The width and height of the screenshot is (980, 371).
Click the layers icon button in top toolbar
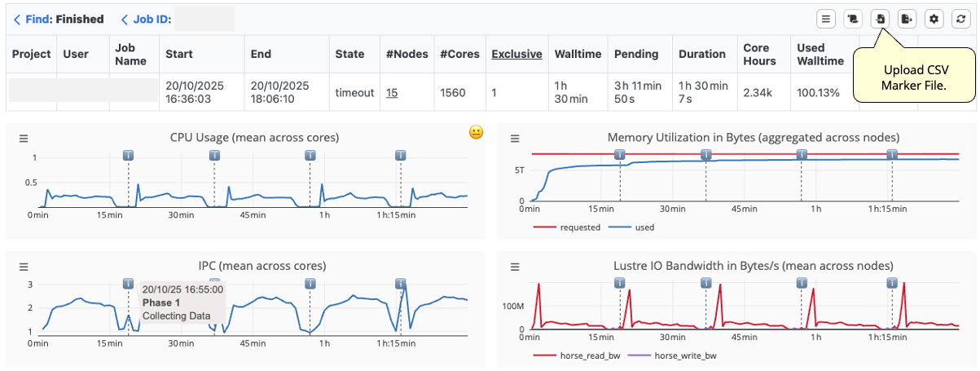pyautogui.click(x=854, y=19)
